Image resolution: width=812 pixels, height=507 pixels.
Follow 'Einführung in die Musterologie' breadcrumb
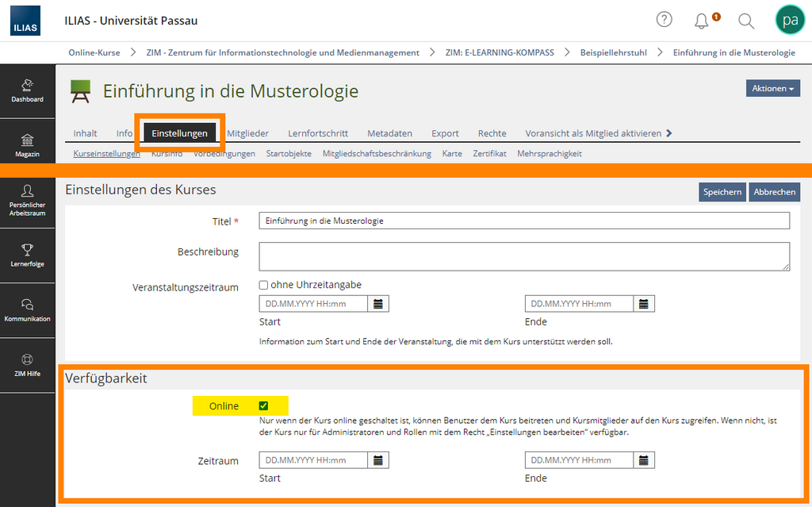pos(734,53)
